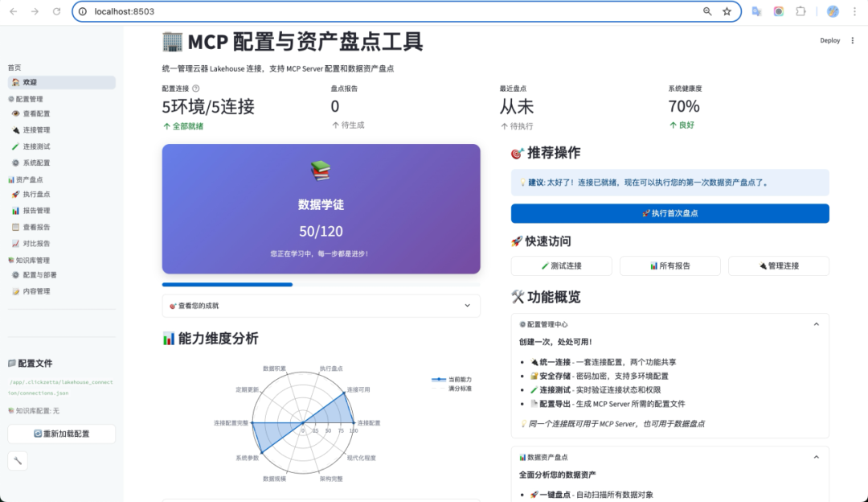Expand the 数据资产盘点 panel
The image size is (868, 502).
pos(817,457)
